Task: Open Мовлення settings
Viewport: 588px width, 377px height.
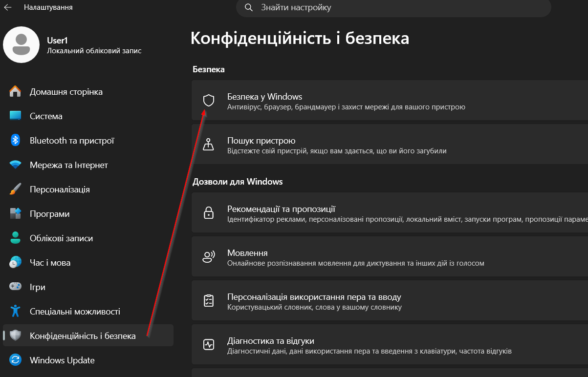Action: [x=390, y=256]
